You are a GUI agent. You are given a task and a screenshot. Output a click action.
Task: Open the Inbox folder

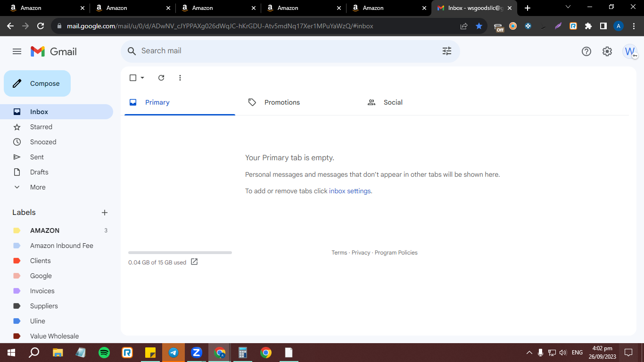click(x=57, y=112)
